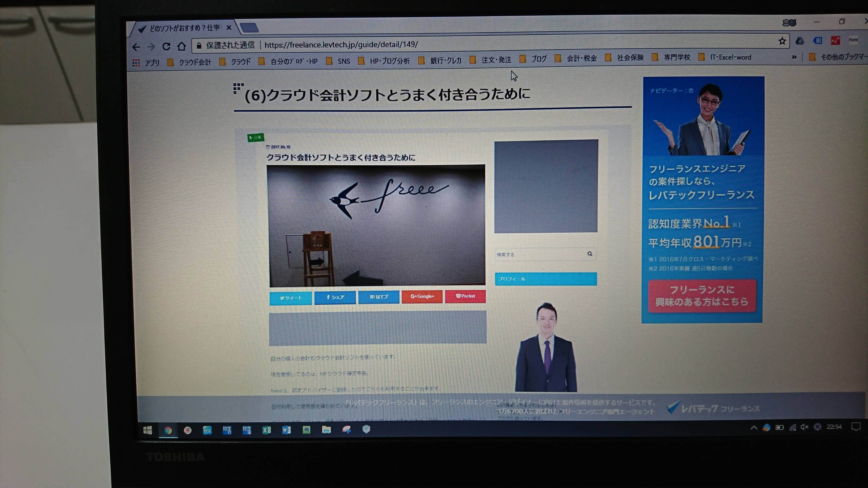Expand hidden bookmarks with the » chevron
The height and width of the screenshot is (488, 868).
[x=794, y=57]
